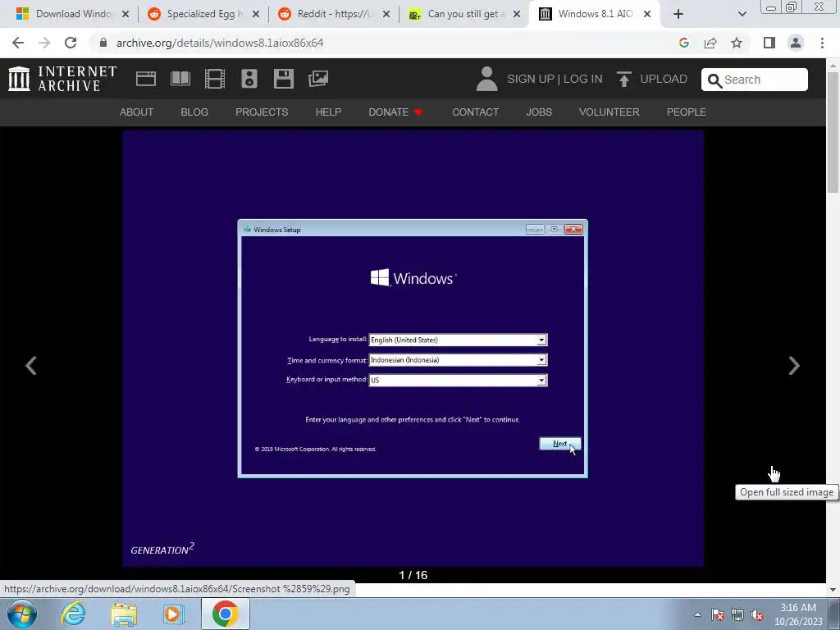Viewport: 840px width, 630px height.
Task: Switch to Reddit - https tab
Action: [335, 14]
